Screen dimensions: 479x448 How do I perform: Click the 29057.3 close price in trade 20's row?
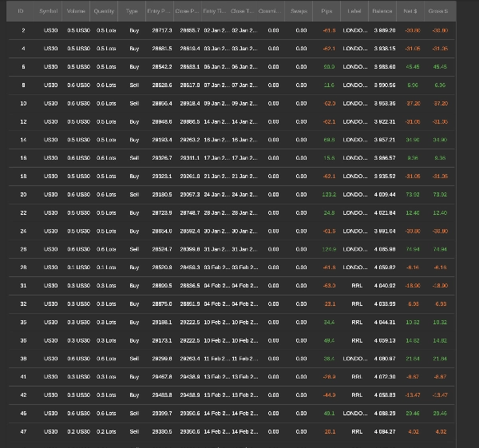190,195
